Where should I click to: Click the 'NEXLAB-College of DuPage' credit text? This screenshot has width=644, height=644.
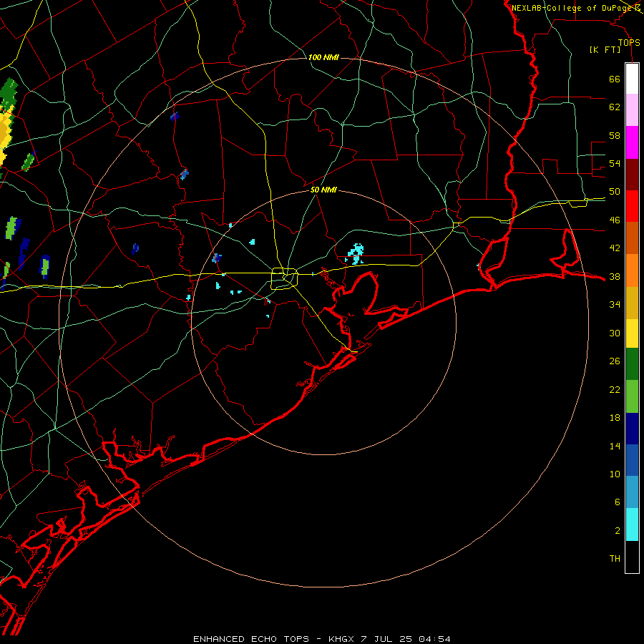pyautogui.click(x=572, y=8)
